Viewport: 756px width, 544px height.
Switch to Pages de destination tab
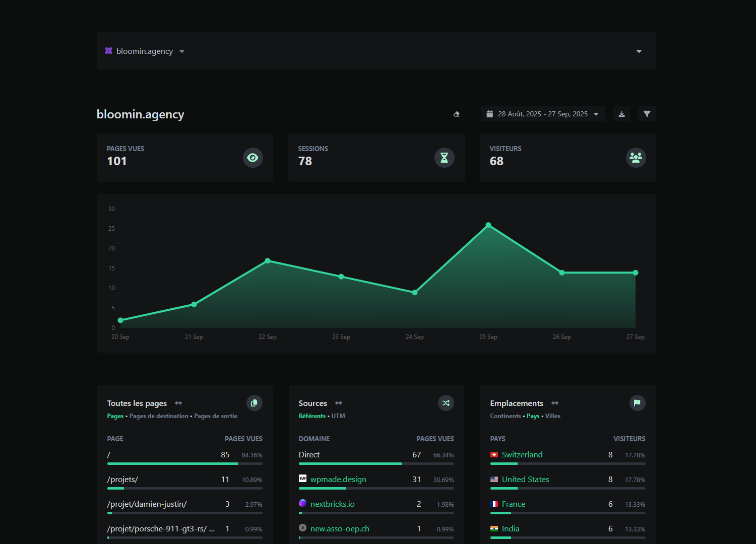[159, 416]
